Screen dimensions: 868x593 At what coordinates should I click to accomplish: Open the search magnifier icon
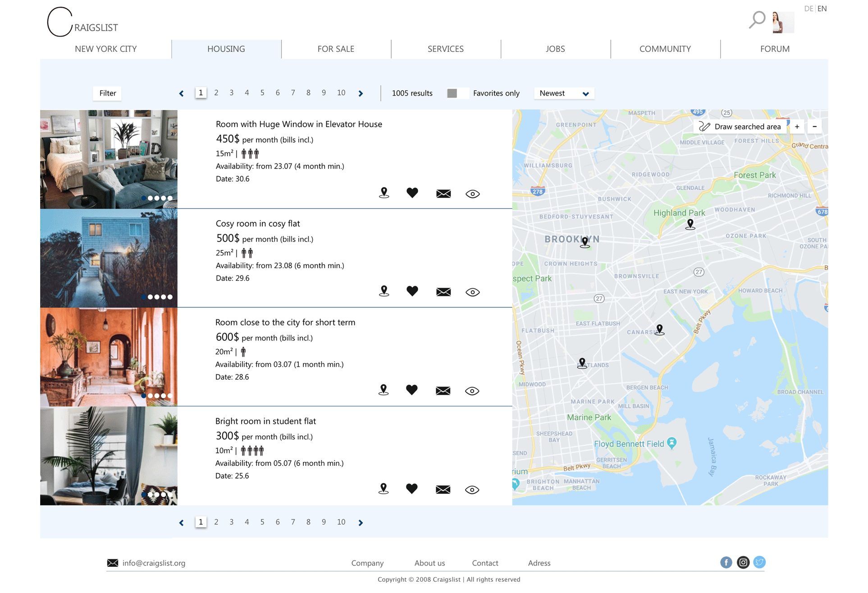click(757, 20)
